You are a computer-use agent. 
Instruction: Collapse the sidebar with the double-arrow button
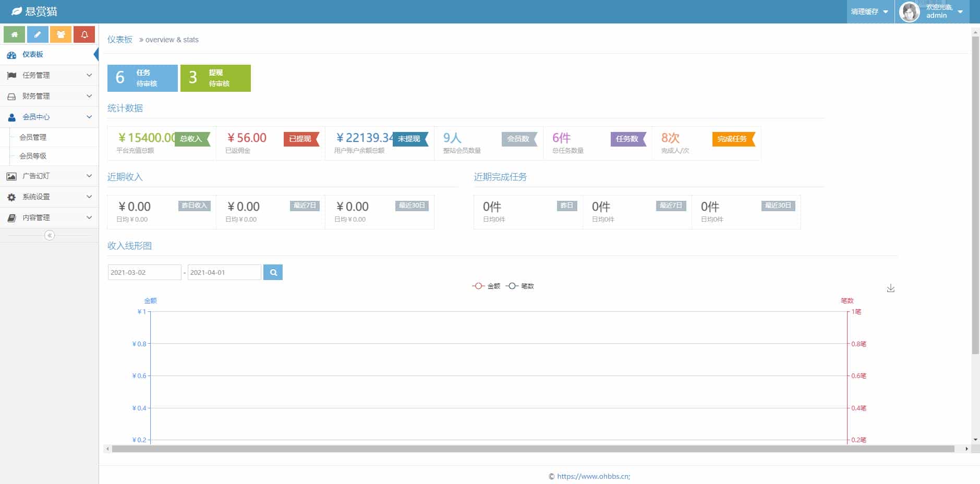pyautogui.click(x=50, y=235)
